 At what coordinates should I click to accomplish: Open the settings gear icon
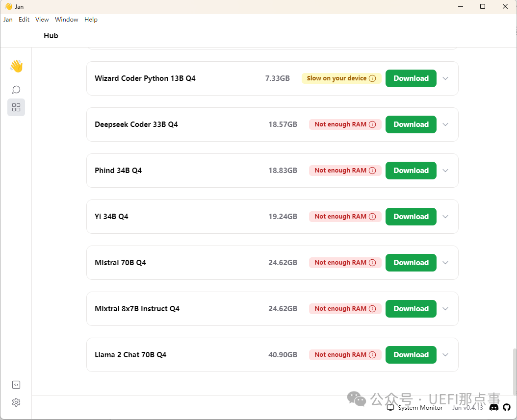pyautogui.click(x=16, y=402)
